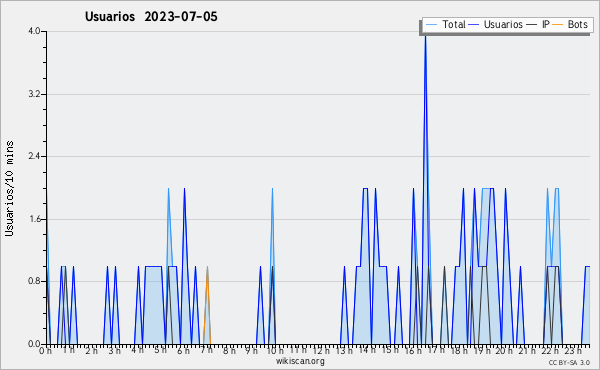Click the '14 h' x-axis label
The width and height of the screenshot is (600, 370).
(367, 350)
